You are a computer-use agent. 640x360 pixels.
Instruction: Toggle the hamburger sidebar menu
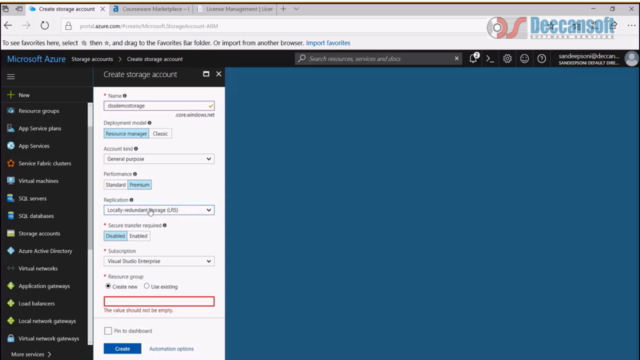coord(11,76)
